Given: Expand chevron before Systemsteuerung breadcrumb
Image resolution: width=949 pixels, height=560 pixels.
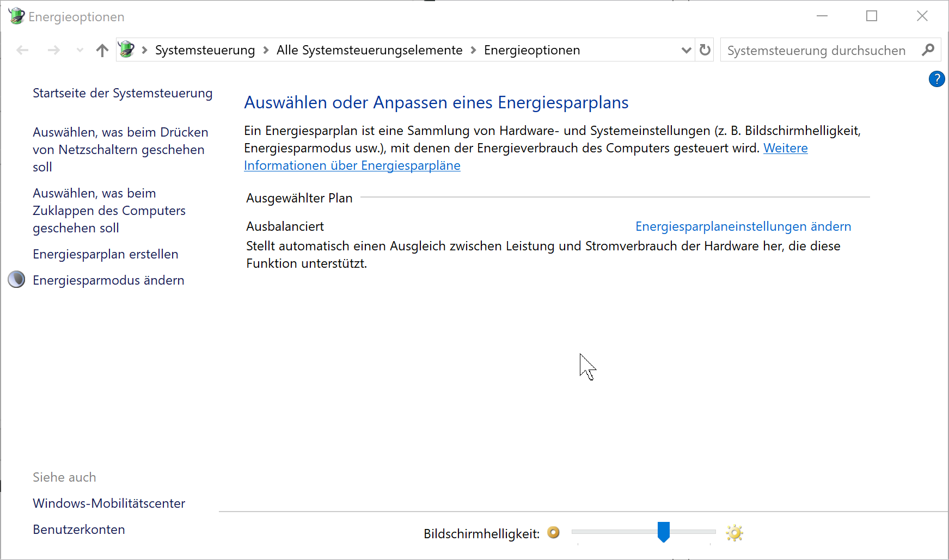Looking at the screenshot, I should point(145,50).
